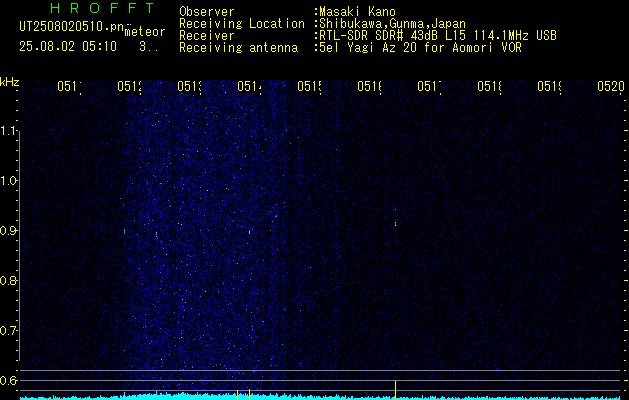Click the 0.9 kHz axis label
This screenshot has width=629, height=400.
click(x=9, y=231)
